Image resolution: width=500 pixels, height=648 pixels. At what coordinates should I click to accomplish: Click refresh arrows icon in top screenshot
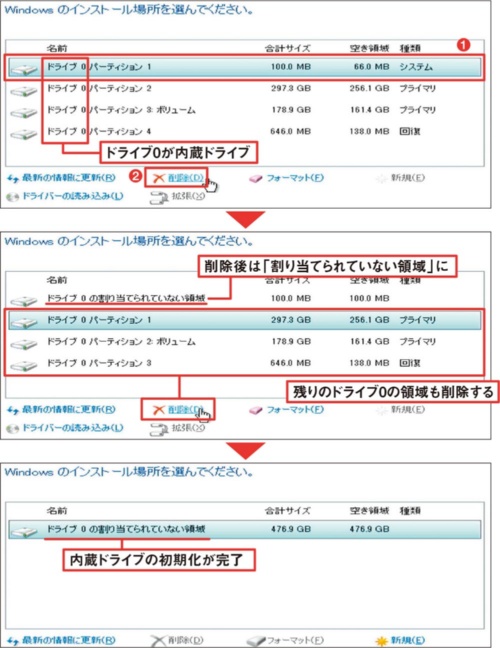(x=13, y=179)
